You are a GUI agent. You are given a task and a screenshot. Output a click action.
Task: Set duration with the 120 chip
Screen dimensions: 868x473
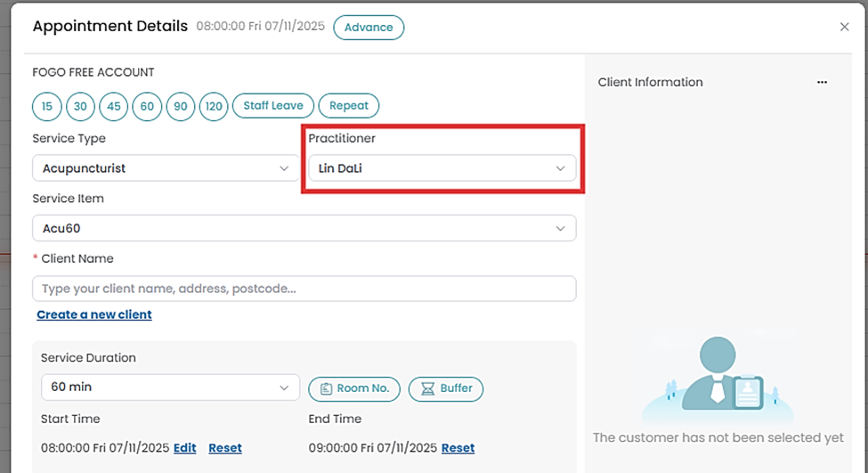[214, 106]
